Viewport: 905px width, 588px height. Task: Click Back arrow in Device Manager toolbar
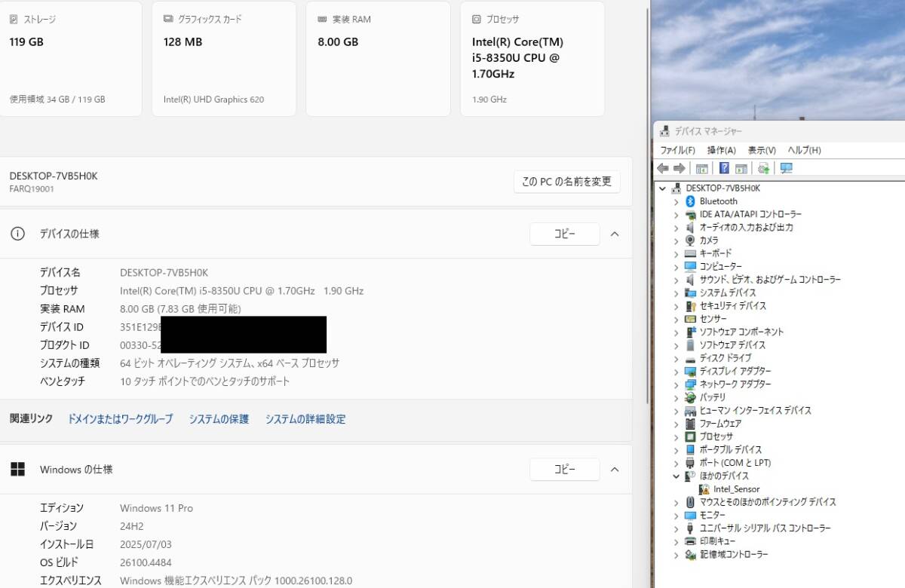pyautogui.click(x=663, y=168)
